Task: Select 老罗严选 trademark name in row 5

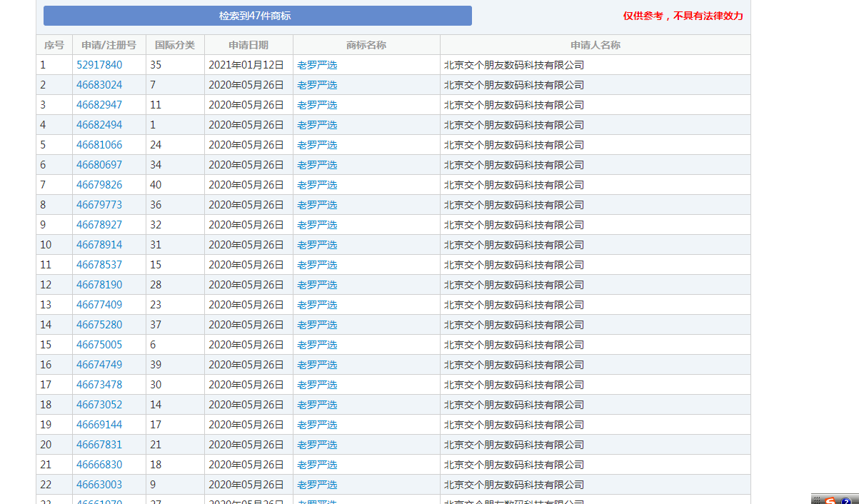Action: tap(317, 145)
